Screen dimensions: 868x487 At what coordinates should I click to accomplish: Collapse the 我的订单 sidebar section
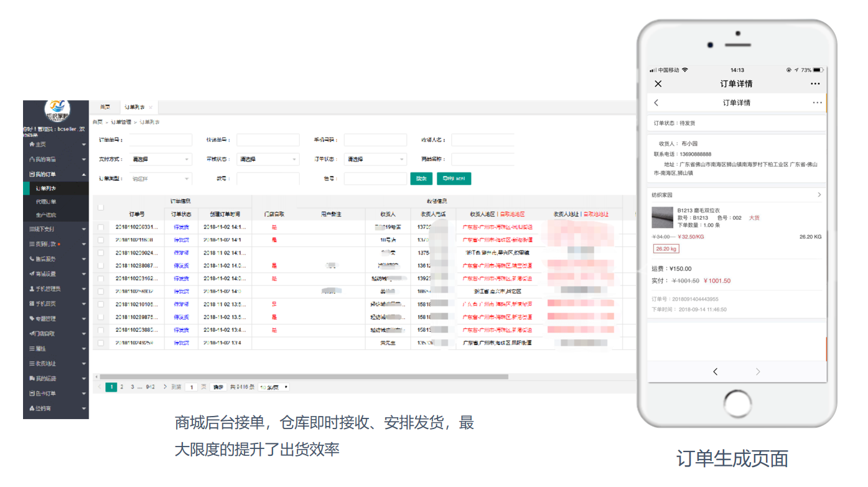[x=84, y=174]
